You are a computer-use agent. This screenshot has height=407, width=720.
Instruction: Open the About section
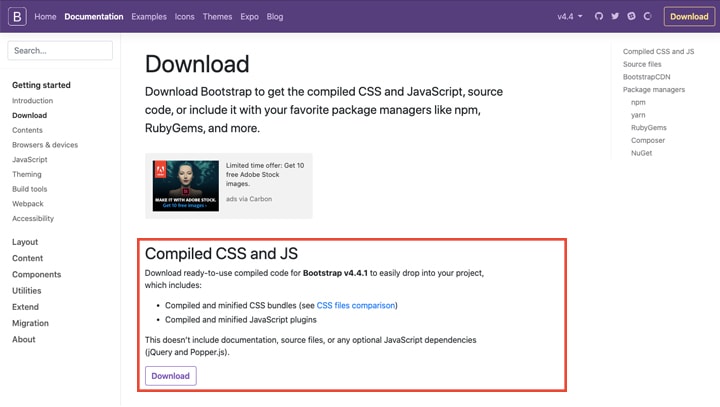(24, 339)
